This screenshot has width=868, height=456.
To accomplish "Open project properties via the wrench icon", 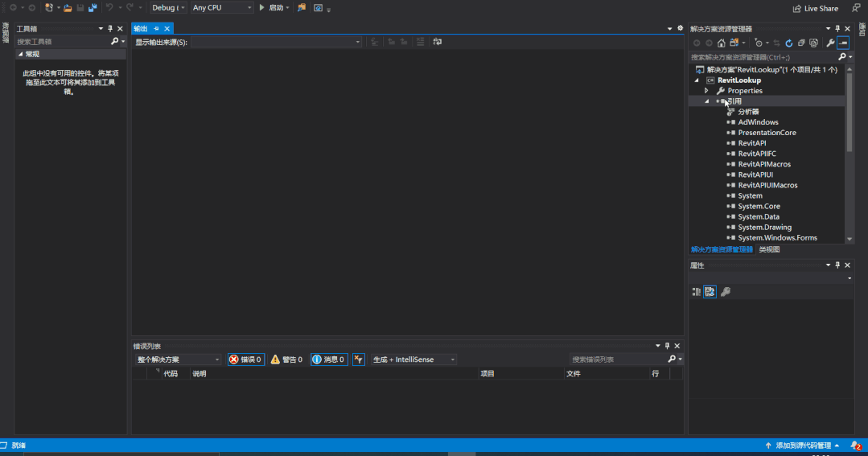I will tap(830, 43).
